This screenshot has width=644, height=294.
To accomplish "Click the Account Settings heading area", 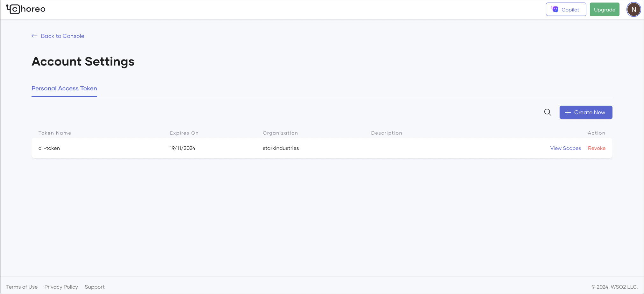I will pyautogui.click(x=83, y=61).
